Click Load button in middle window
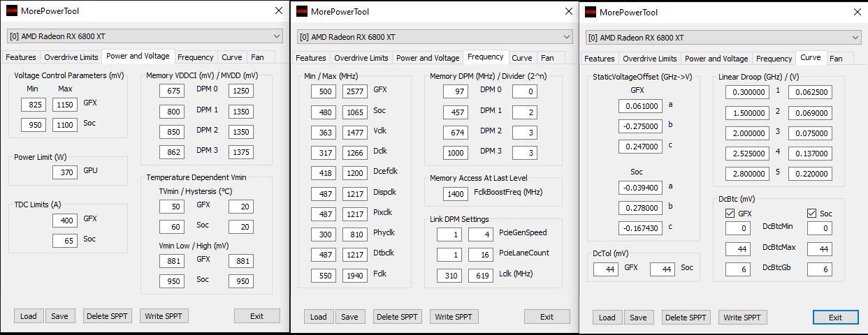Image resolution: width=868 pixels, height=335 pixels. point(319,317)
